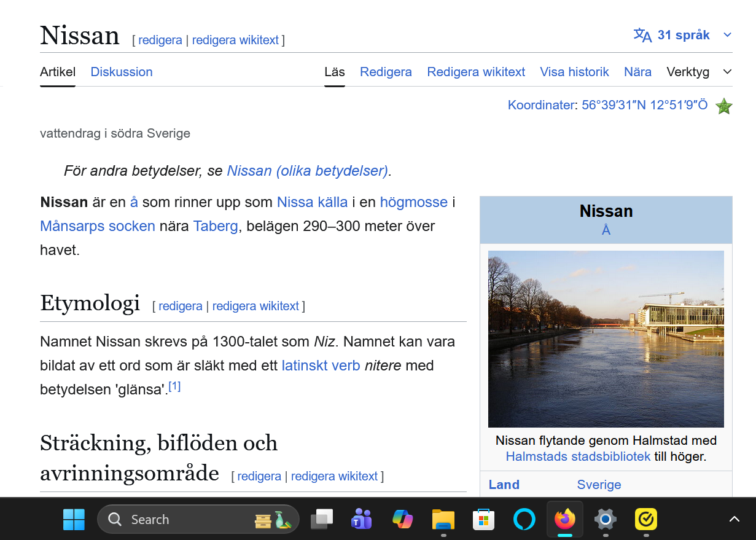
Task: Click footnote reference [1]
Action: pos(174,386)
